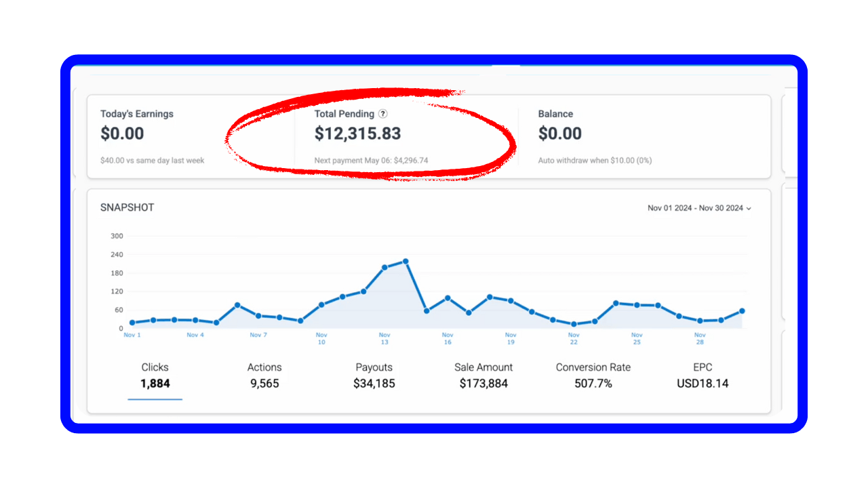
Task: Click the Nov 16 axis label
Action: click(x=448, y=339)
